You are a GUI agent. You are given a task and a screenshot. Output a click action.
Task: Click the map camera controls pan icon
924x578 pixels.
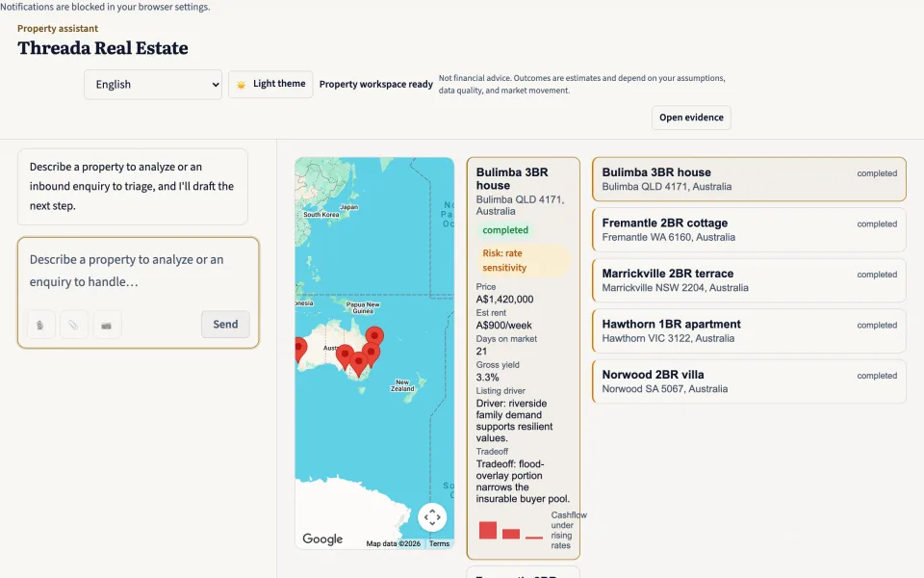(x=432, y=517)
